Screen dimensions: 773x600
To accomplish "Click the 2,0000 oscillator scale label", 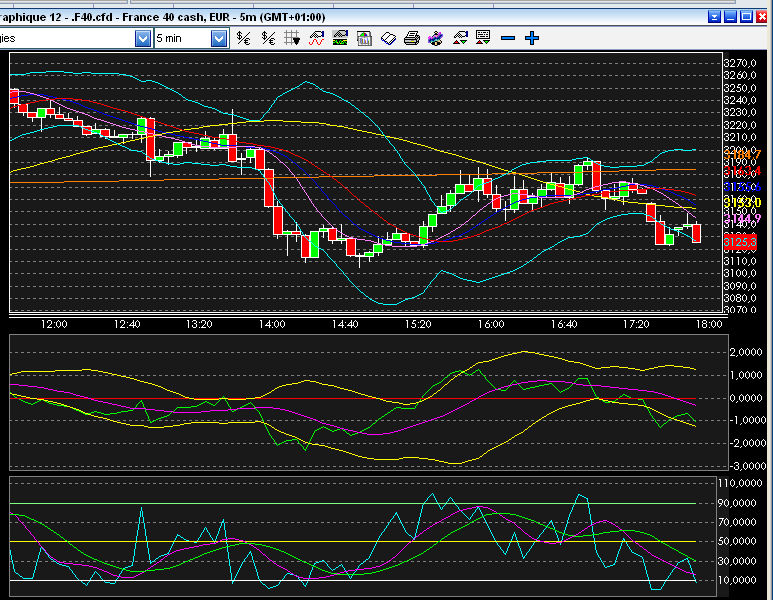I will pyautogui.click(x=746, y=352).
